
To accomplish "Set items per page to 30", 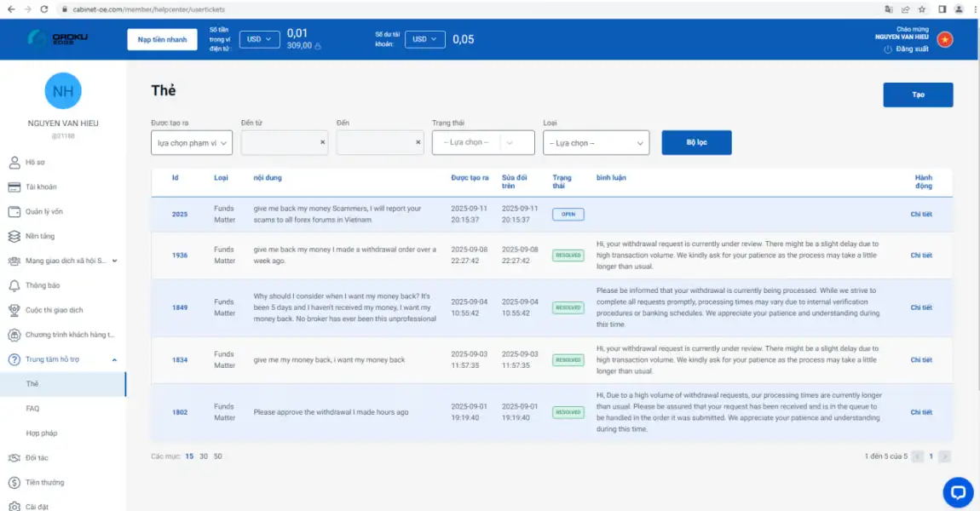I will tap(204, 456).
